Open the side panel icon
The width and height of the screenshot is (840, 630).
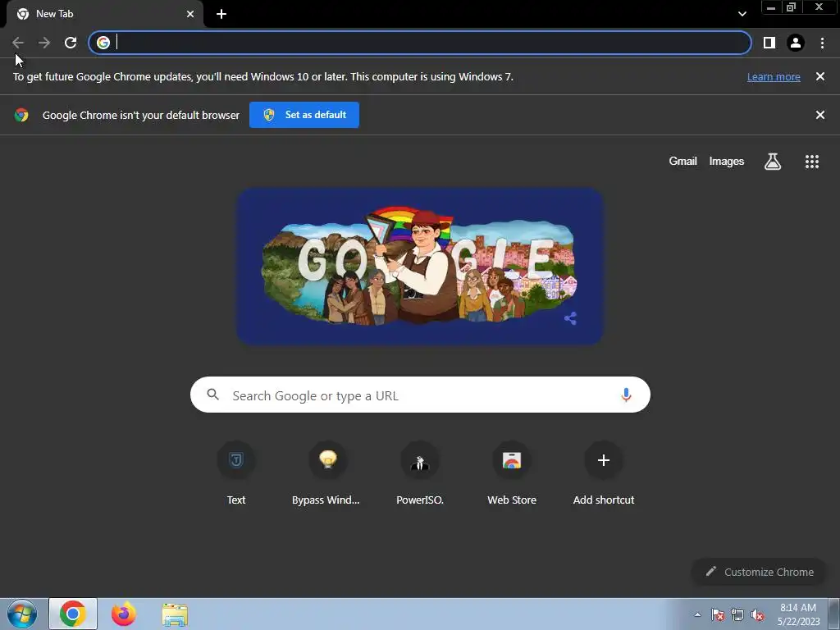click(769, 43)
